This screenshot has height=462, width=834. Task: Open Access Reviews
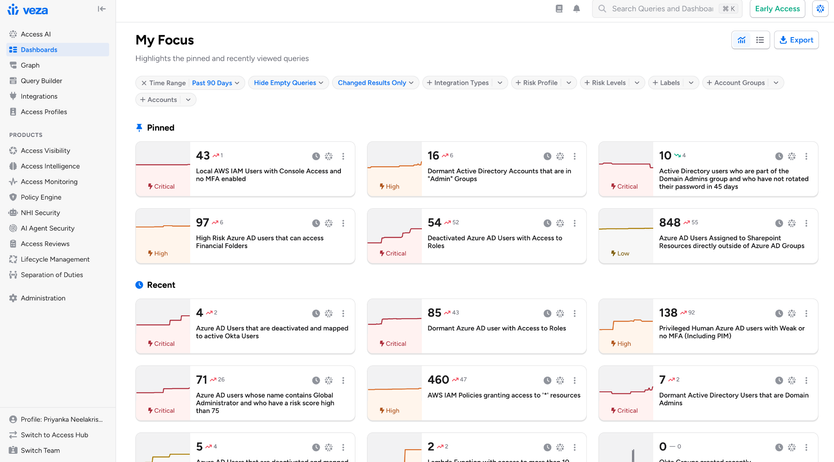click(57, 243)
